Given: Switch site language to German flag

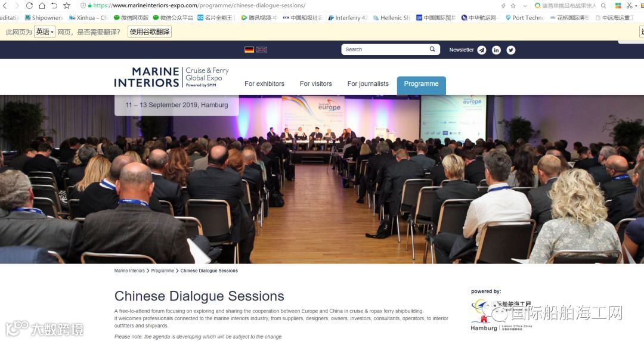Looking at the screenshot, I should click(249, 49).
